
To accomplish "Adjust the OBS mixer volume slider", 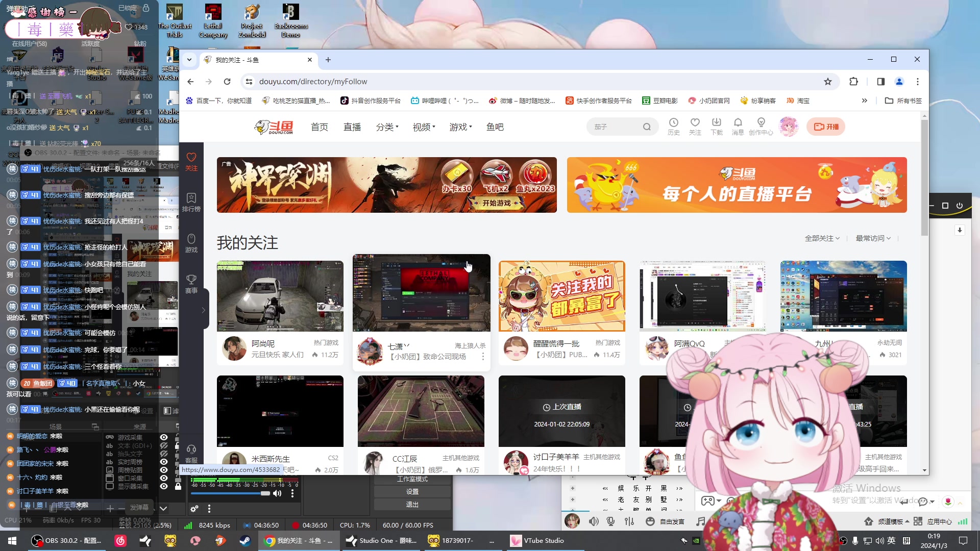I will click(x=230, y=493).
